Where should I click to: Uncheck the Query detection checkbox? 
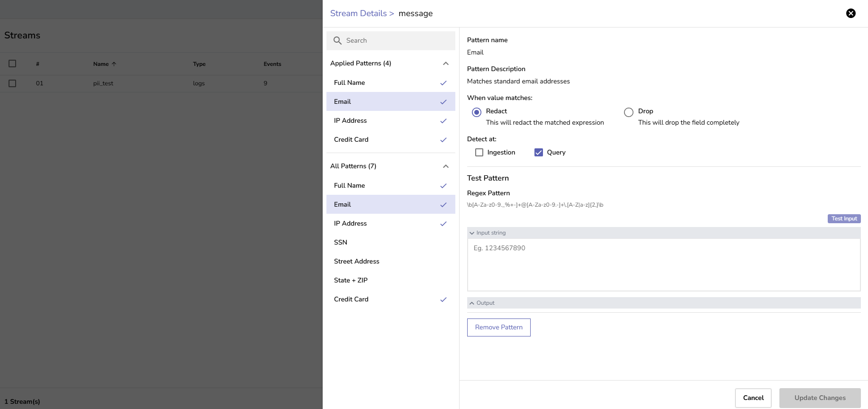[x=538, y=153]
